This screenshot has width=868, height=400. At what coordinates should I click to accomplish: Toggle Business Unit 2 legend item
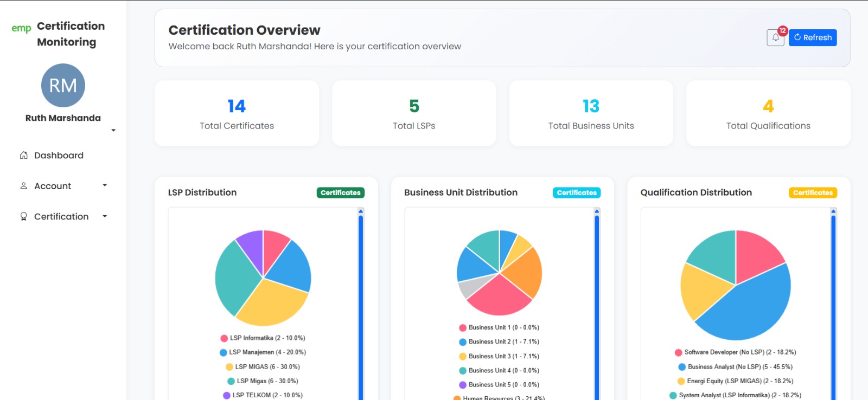pos(499,342)
